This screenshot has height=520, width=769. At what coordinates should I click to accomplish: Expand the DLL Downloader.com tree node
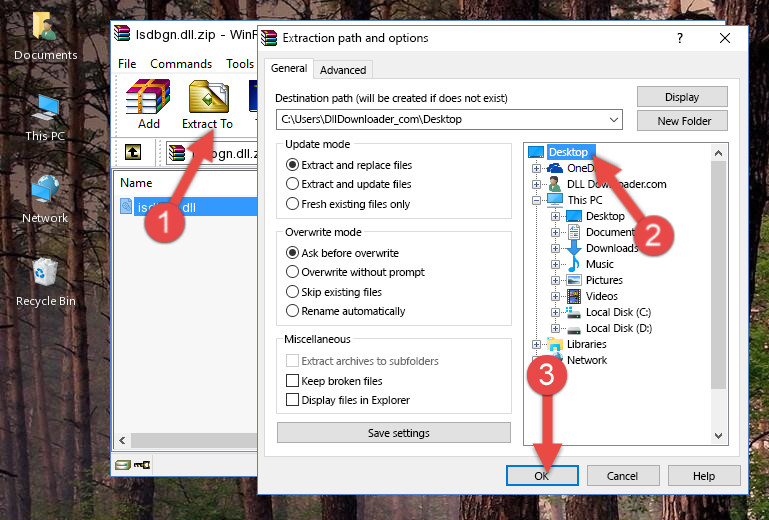[x=536, y=184]
